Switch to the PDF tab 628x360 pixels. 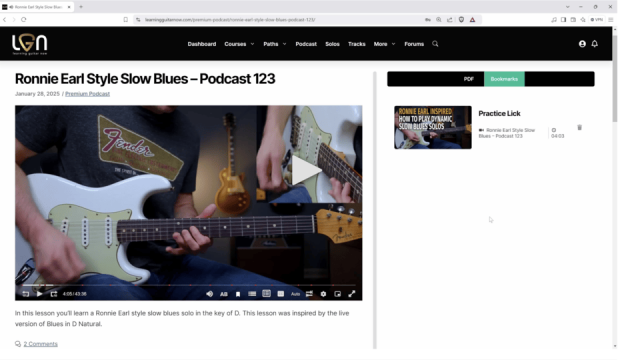click(469, 79)
